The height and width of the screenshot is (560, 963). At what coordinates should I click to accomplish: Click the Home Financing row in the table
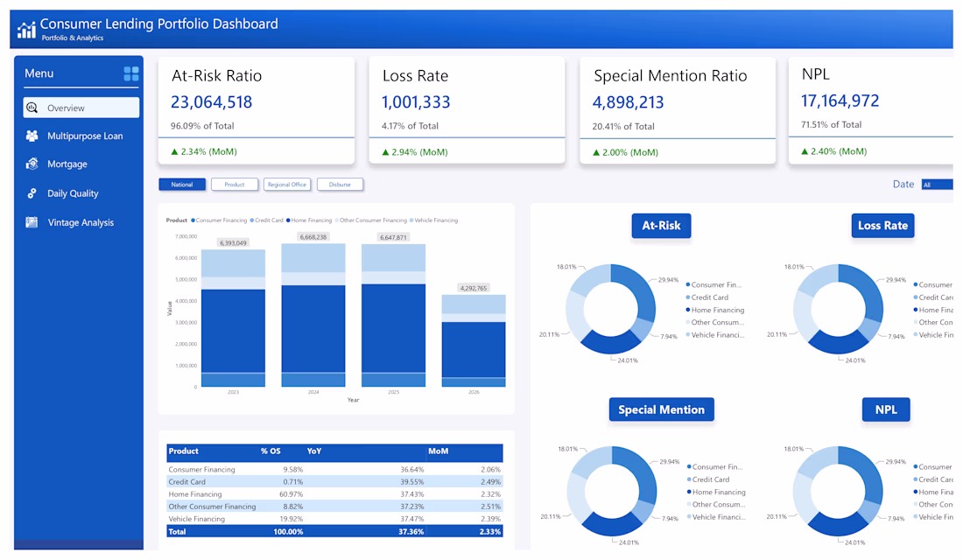click(x=334, y=494)
